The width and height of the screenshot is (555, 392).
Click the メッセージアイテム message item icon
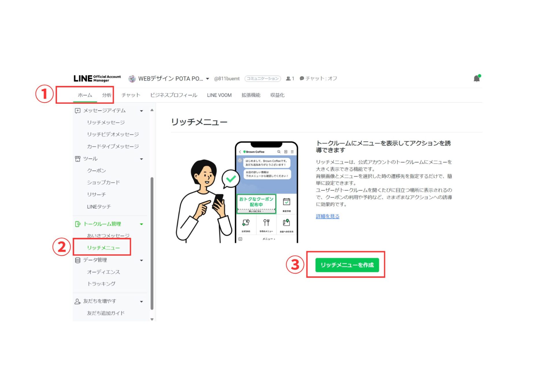tap(77, 111)
